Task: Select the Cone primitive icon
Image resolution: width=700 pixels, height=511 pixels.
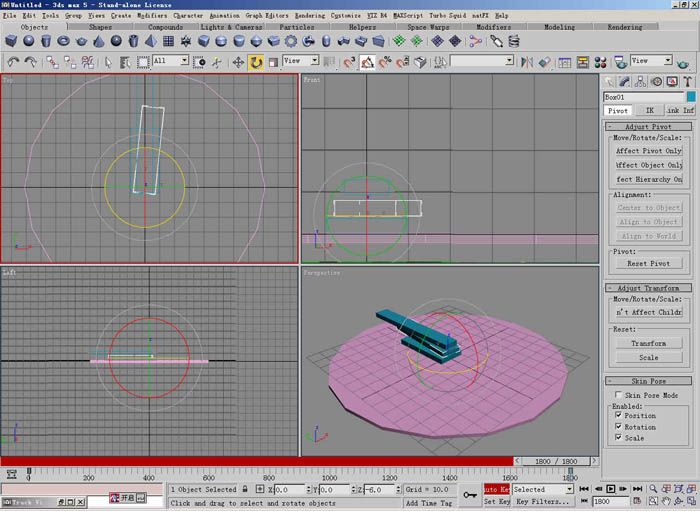Action: tap(99, 42)
